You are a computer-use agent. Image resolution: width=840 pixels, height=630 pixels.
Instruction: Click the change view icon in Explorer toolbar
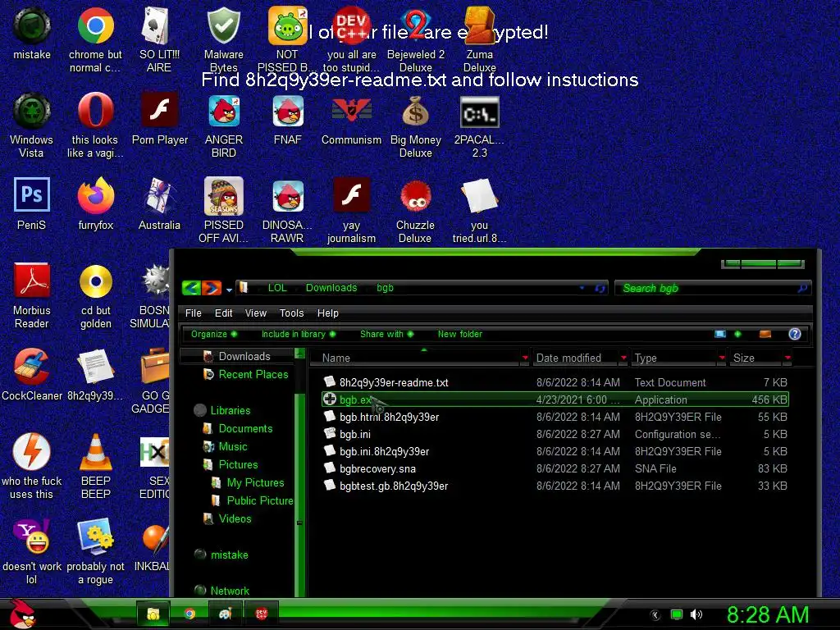coord(720,335)
